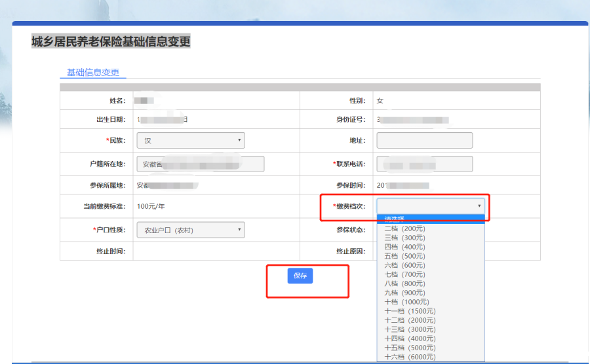Choose 十二档（2000元）tier
Screen dimensions: 590x364
(x=410, y=320)
